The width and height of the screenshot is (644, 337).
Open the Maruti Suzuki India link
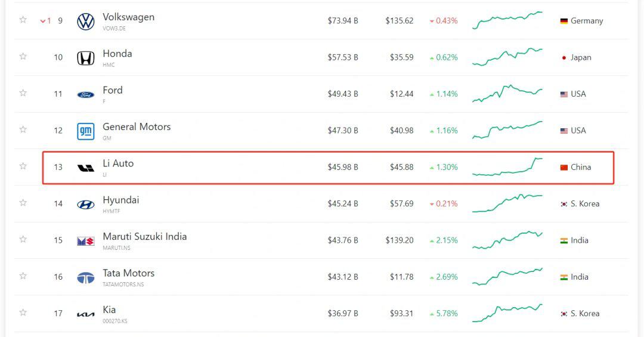144,236
